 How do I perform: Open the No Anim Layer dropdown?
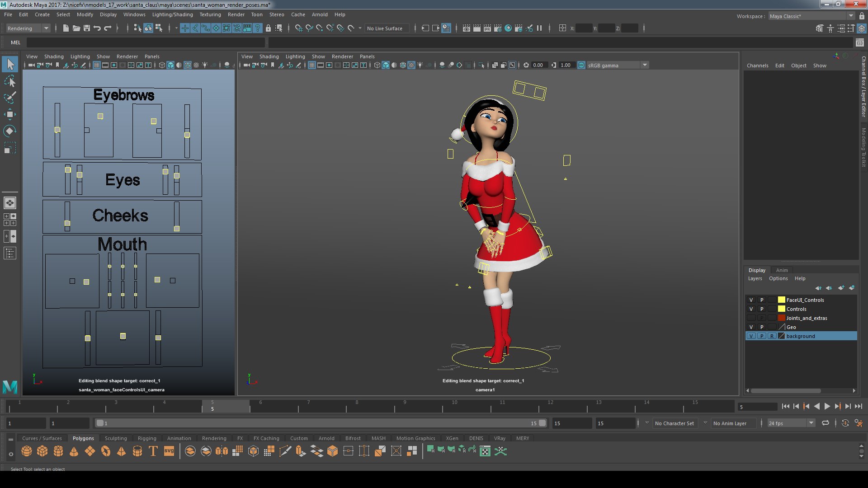[x=730, y=423]
